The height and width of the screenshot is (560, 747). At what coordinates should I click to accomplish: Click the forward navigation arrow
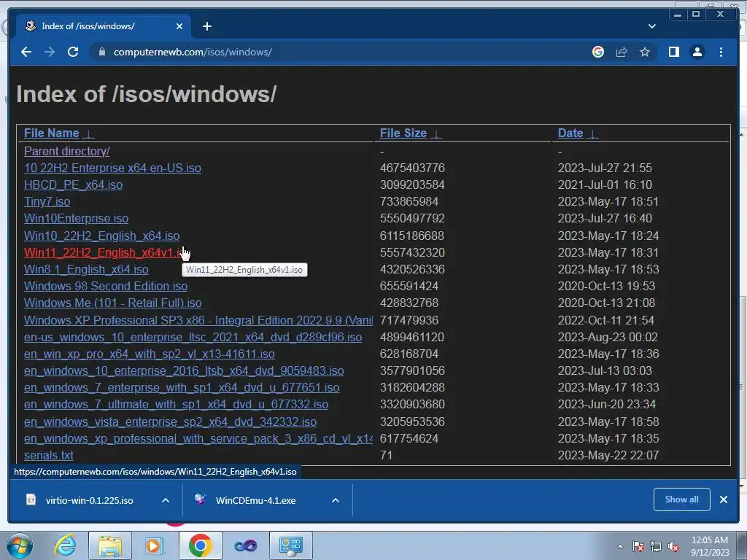coord(50,52)
